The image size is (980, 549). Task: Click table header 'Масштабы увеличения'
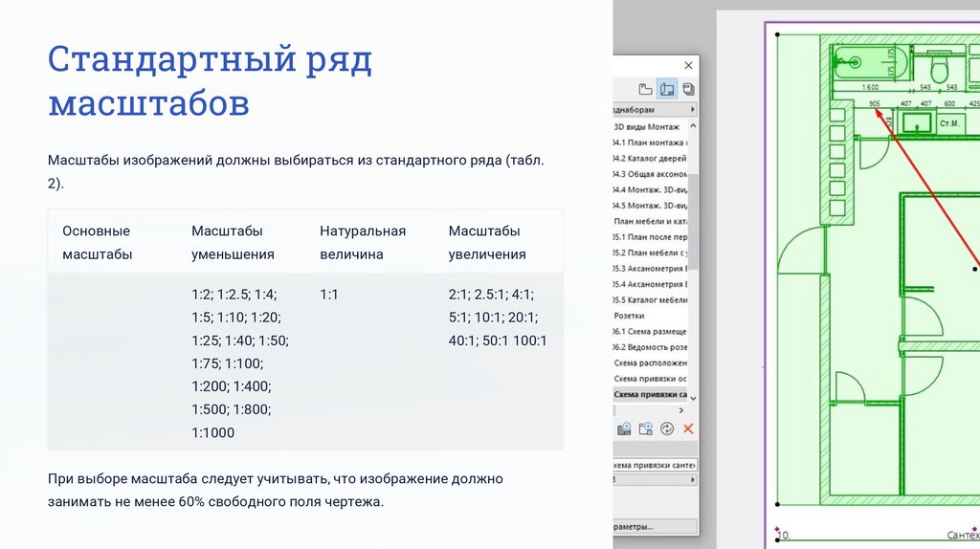487,242
